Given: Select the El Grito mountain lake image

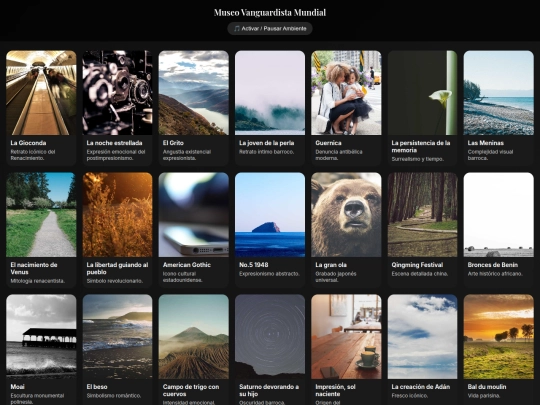Looking at the screenshot, I should tap(194, 93).
